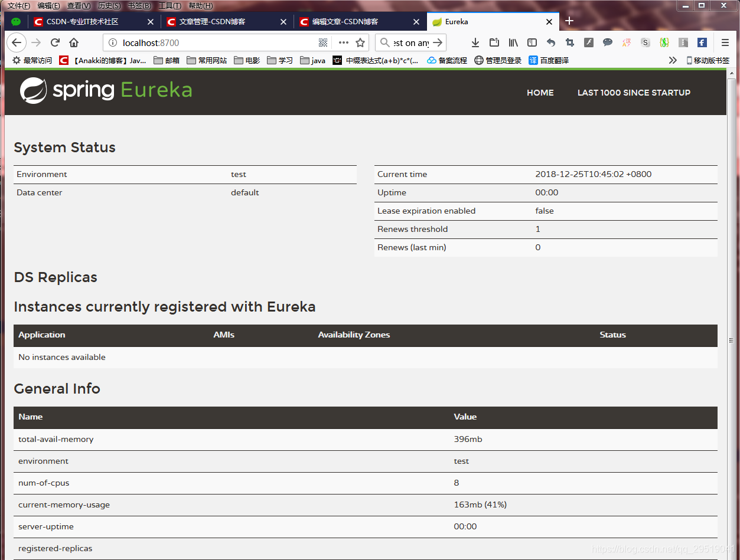Click the No instances available row
Viewport: 740px width, 560px height.
(366, 357)
